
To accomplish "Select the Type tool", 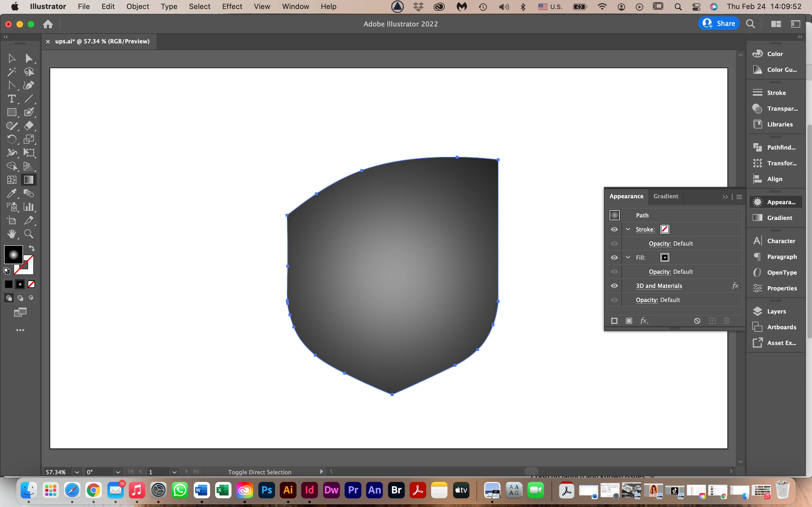I will (11, 99).
